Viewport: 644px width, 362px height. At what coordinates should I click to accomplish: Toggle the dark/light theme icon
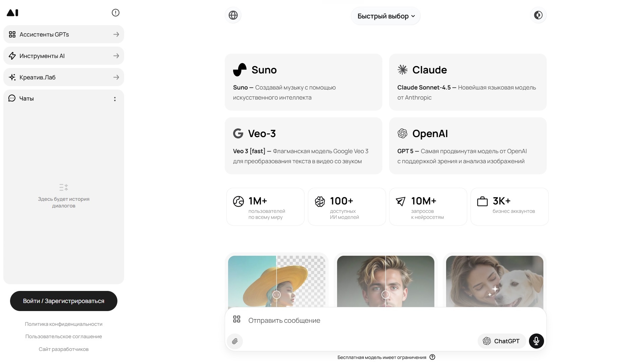(x=538, y=15)
